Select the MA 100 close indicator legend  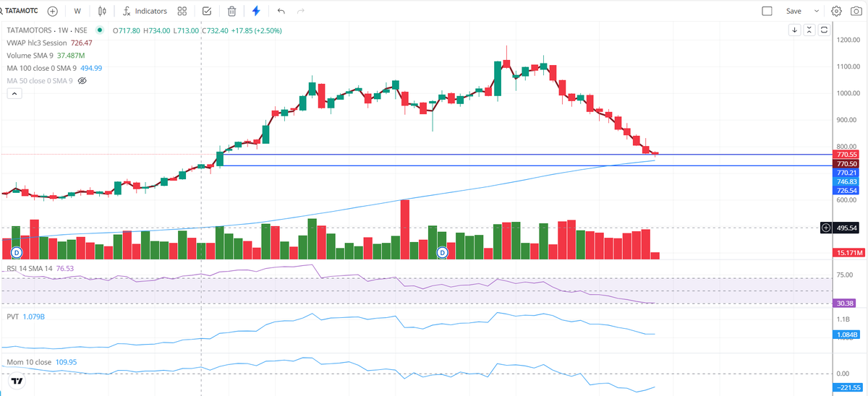click(41, 68)
